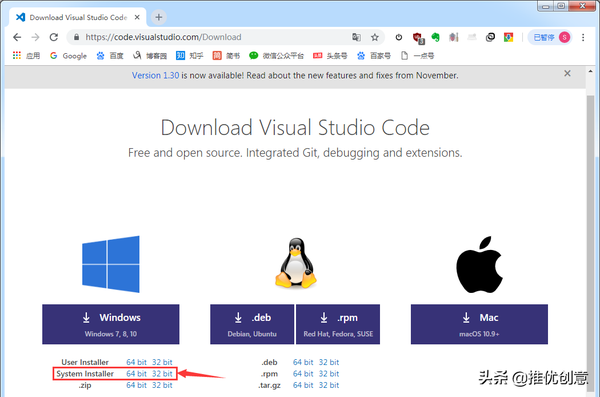Follow the Version 1.30 link
Screen dimensions: 600x397
[155, 75]
